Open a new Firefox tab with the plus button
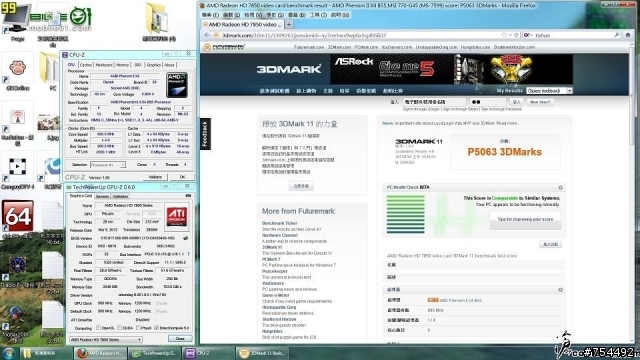 pos(289,24)
